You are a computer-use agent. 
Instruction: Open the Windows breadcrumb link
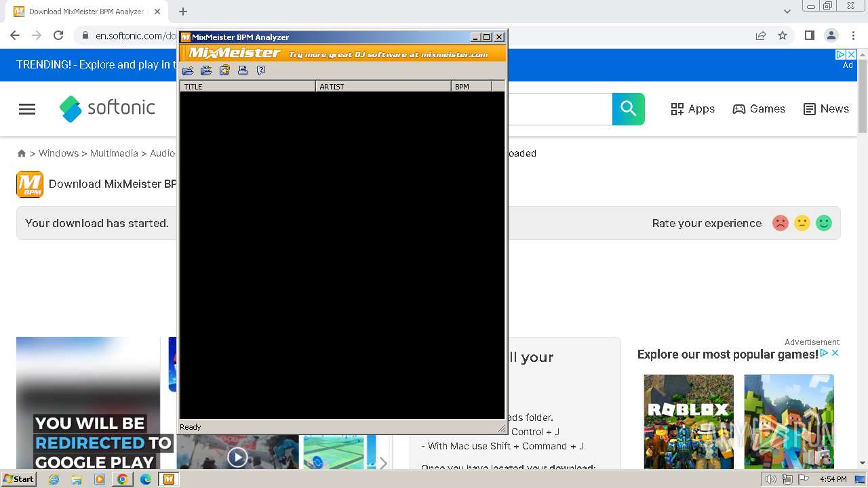(x=58, y=153)
